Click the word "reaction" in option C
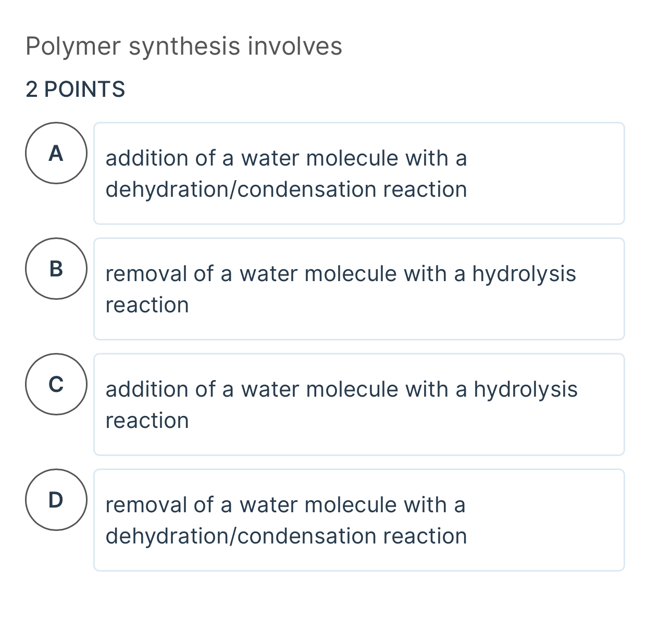672x620 pixels. (147, 421)
